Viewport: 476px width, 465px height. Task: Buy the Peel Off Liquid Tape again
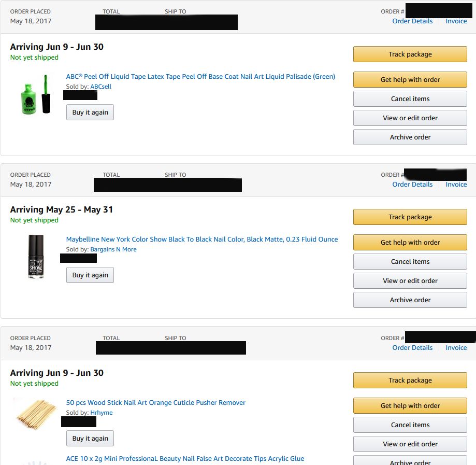point(90,112)
